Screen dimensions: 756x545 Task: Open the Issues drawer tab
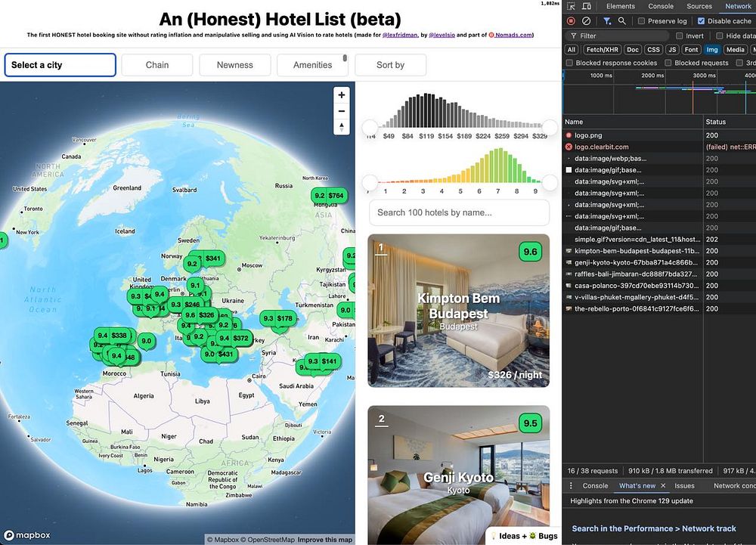point(684,486)
